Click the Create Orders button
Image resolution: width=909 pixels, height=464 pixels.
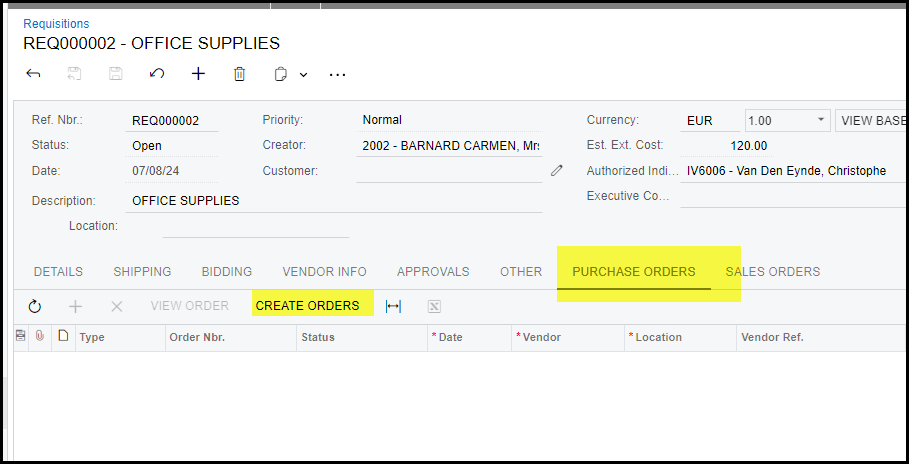tap(307, 306)
